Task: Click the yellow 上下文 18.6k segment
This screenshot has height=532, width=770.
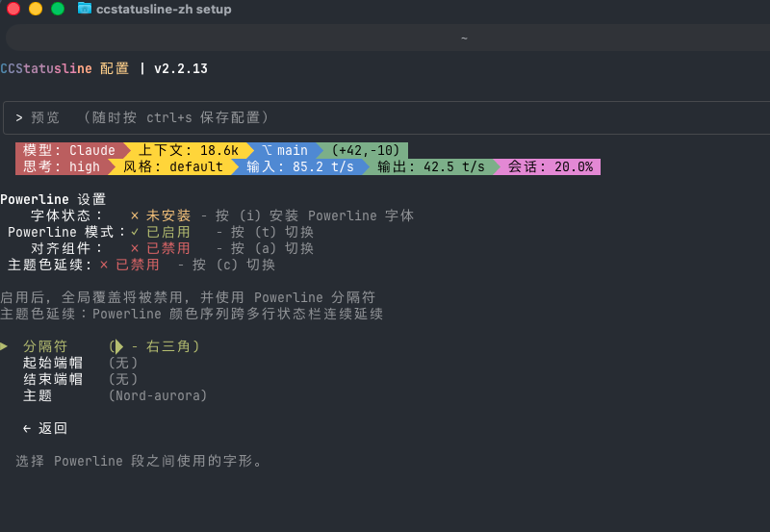Action: point(189,150)
